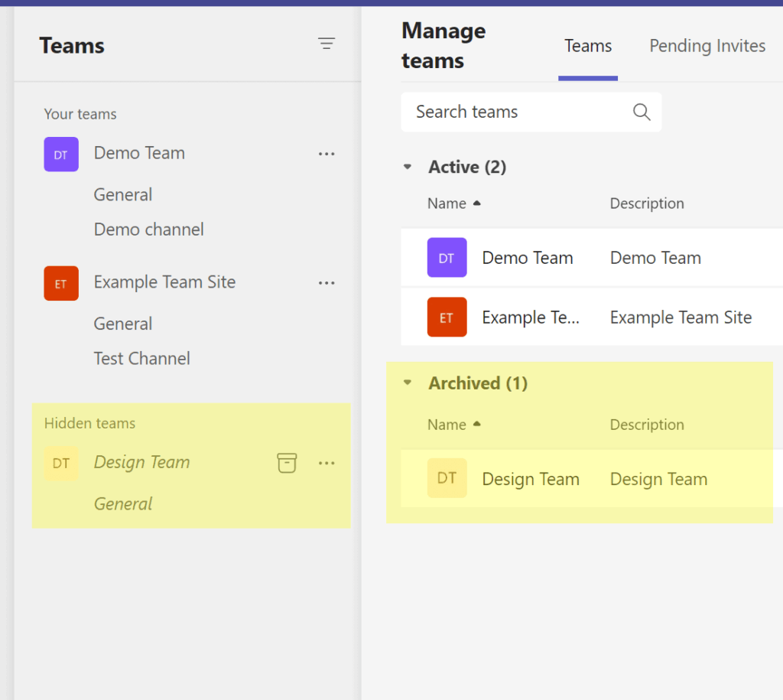
Task: Click Description header in Active section
Action: [x=647, y=203]
